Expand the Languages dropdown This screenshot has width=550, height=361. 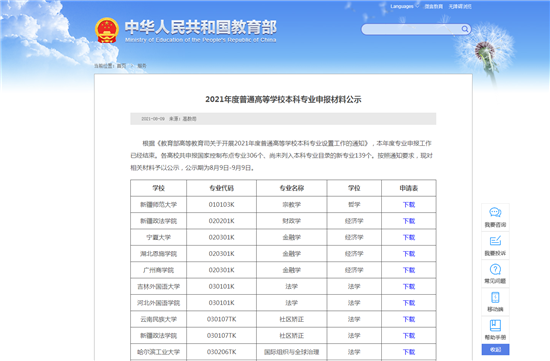[x=404, y=6]
